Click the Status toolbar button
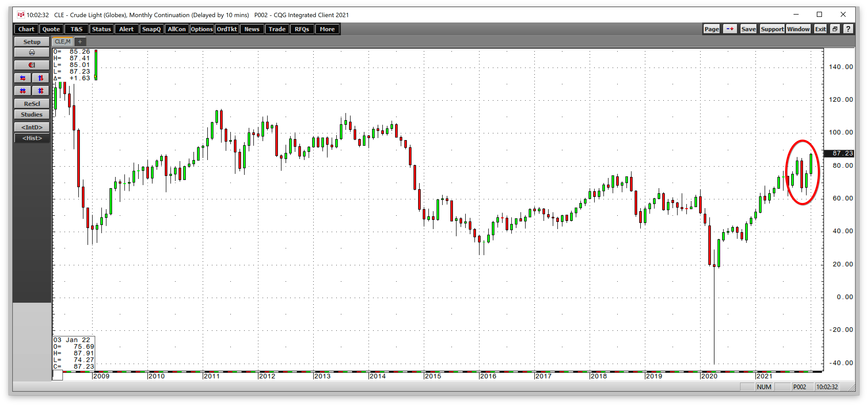Screen dimensions: 868x406 pos(101,29)
